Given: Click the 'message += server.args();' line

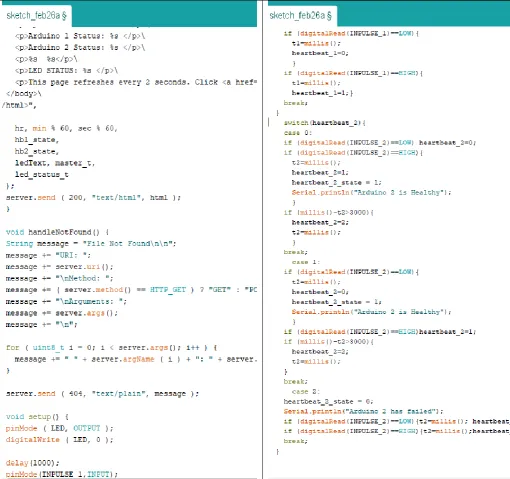Looking at the screenshot, I should pyautogui.click(x=62, y=313).
